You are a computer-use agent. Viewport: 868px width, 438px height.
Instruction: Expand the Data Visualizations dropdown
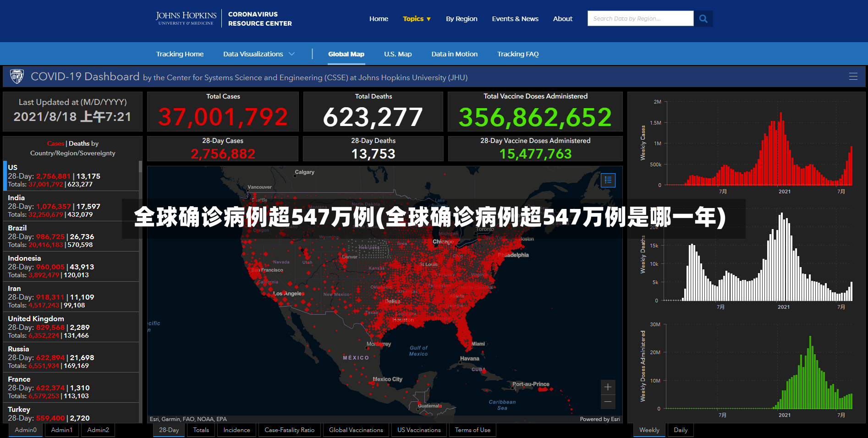tap(259, 54)
